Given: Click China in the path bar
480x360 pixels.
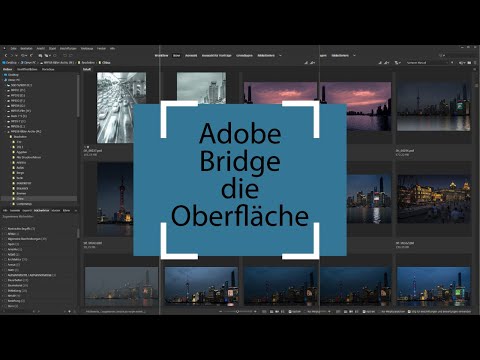Looking at the screenshot, I should 106,62.
